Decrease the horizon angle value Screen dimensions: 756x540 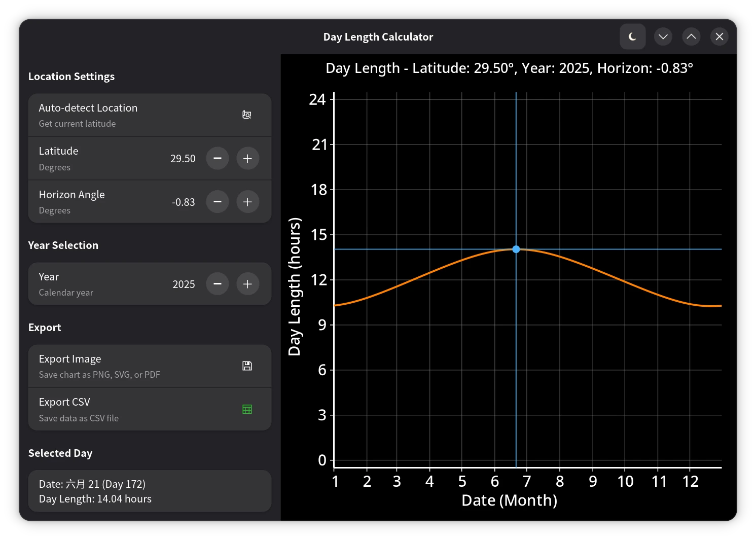pos(218,202)
